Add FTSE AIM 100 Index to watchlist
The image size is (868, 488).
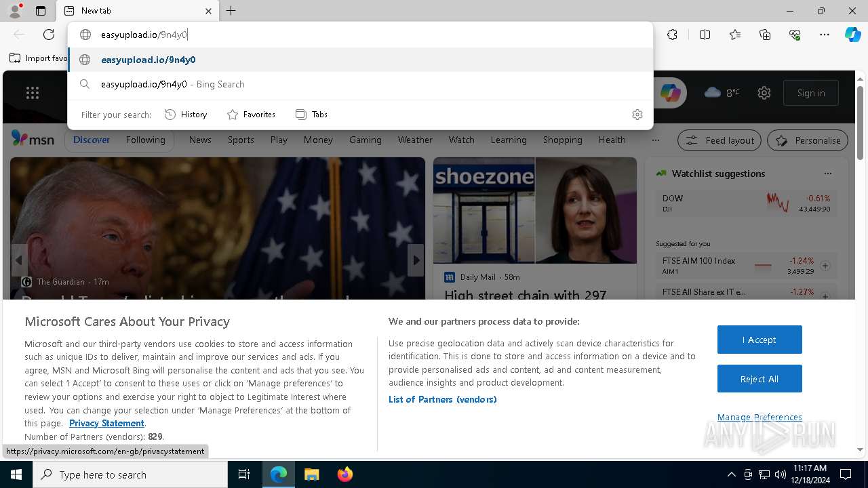(x=825, y=266)
